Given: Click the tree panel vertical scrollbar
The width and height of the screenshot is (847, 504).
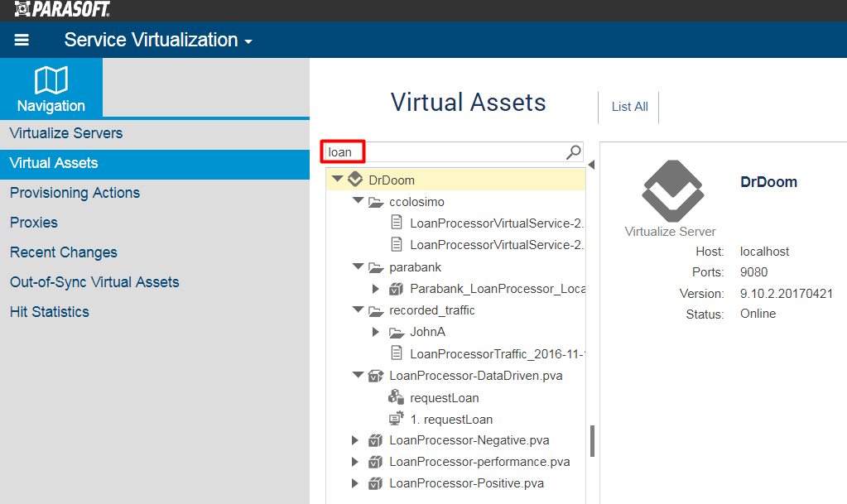Looking at the screenshot, I should point(592,441).
